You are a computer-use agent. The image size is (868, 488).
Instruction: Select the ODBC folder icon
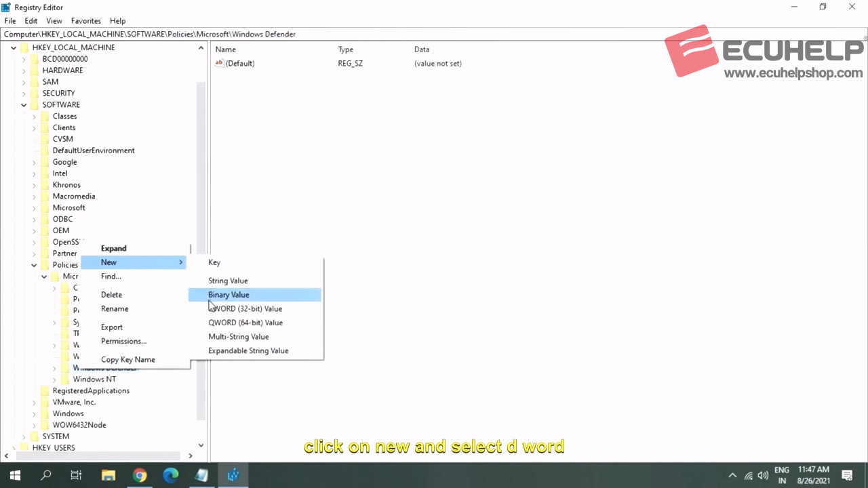click(x=45, y=219)
